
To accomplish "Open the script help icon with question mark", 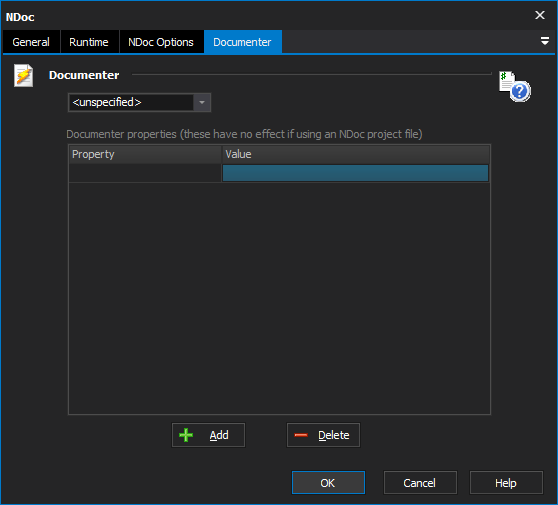I will coord(515,86).
